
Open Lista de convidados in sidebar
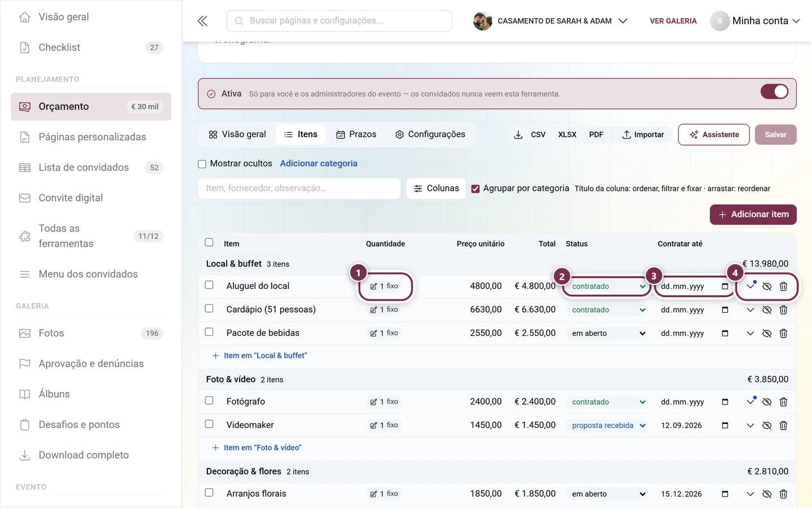[x=91, y=168]
